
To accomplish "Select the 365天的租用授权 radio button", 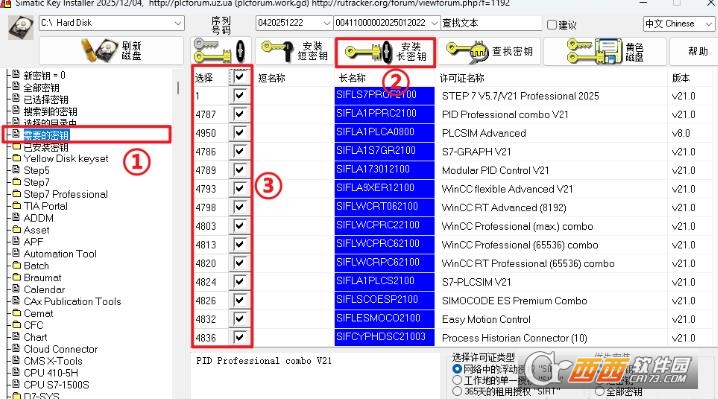I will click(x=457, y=391).
